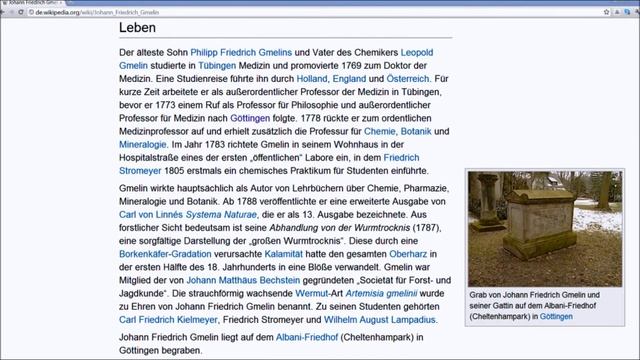
Task: Follow the Tübingen link
Action: pos(217,66)
